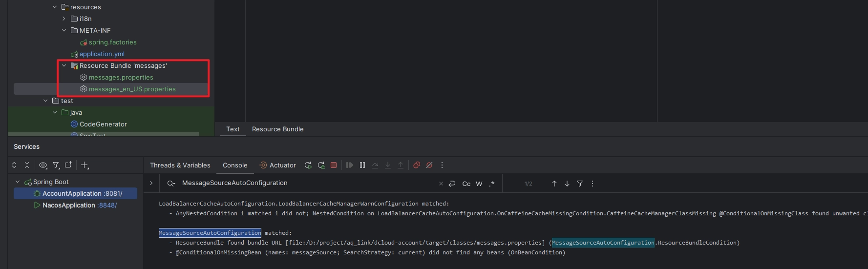This screenshot has width=868, height=269.
Task: Open the Actuator tab
Action: [277, 165]
